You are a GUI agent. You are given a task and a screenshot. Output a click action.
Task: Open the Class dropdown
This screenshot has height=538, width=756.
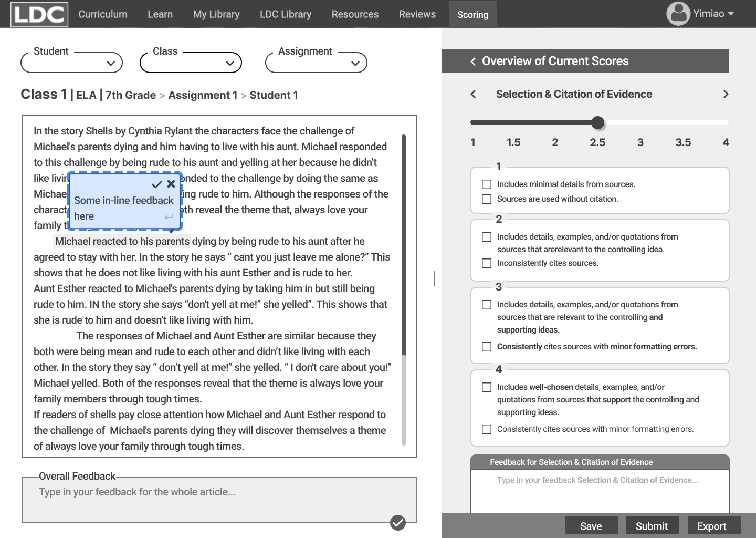(191, 63)
